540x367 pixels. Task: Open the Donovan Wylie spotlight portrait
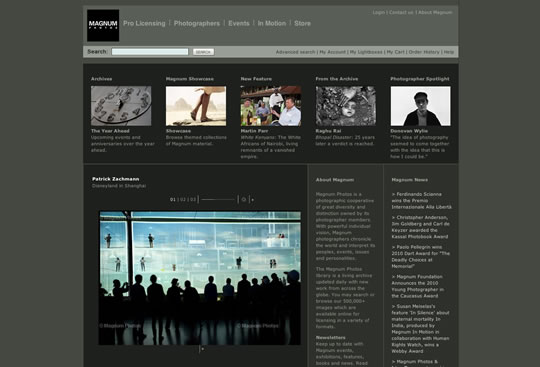click(420, 106)
